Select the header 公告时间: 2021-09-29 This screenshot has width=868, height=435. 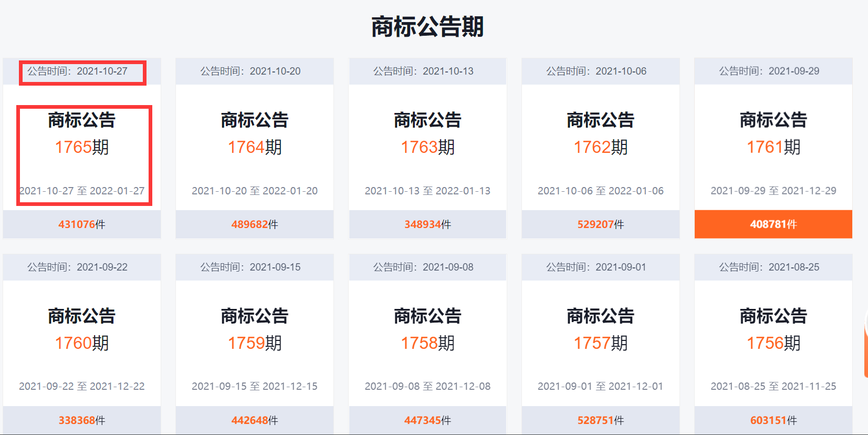[x=773, y=71]
